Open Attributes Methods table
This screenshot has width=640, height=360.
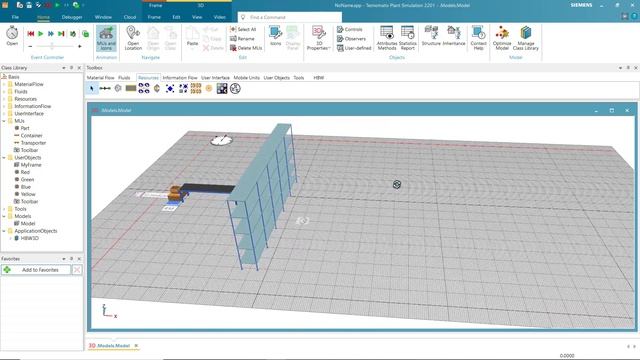point(387,38)
